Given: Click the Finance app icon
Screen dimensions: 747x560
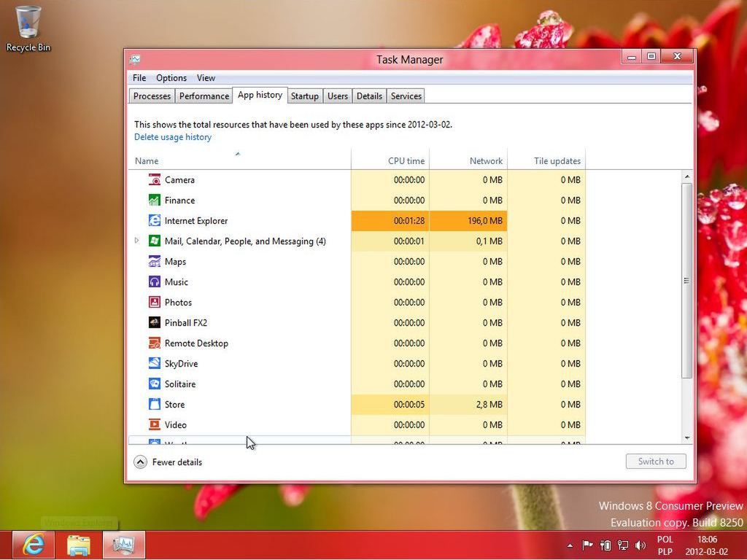Looking at the screenshot, I should pyautogui.click(x=155, y=200).
